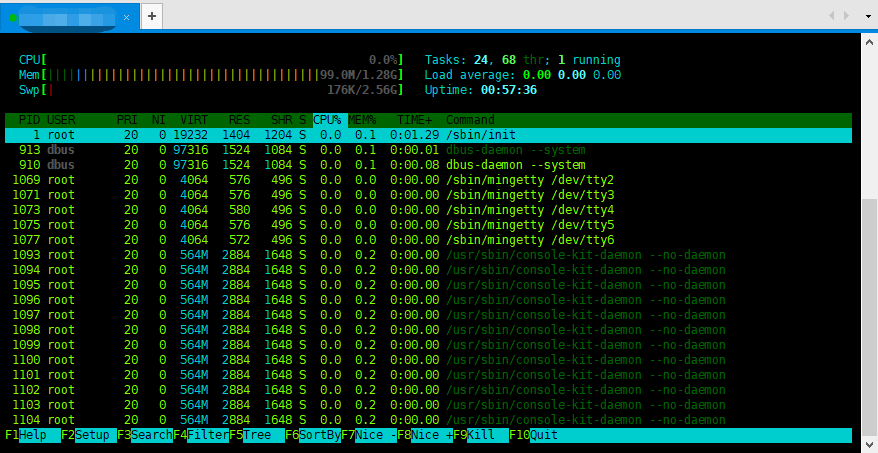Click the Swp usage meter bar
The width and height of the screenshot is (878, 453).
point(211,90)
